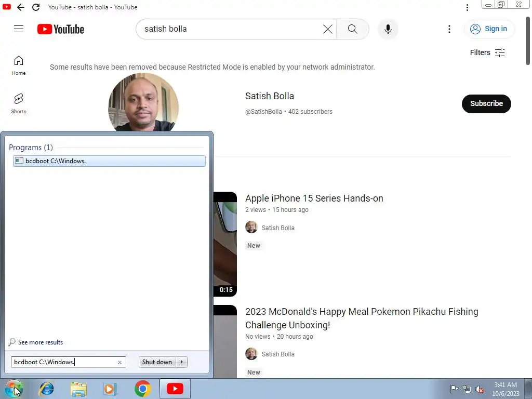Click the muted volume tray icon
The width and height of the screenshot is (532, 399).
pos(480,390)
